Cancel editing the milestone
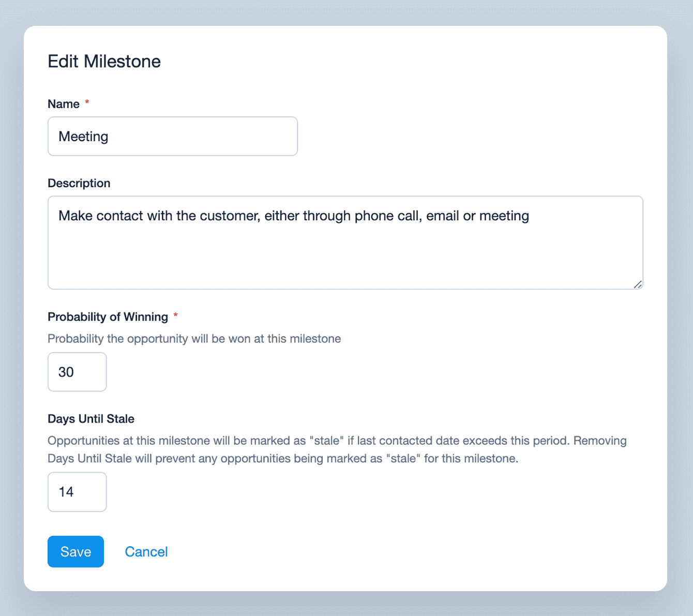 [146, 551]
